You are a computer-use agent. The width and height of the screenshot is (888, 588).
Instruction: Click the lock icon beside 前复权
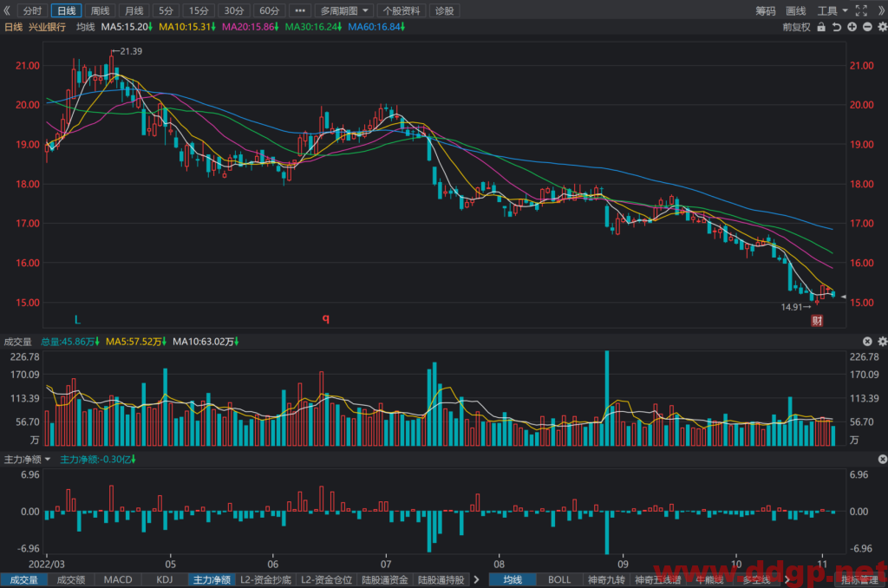click(x=820, y=27)
